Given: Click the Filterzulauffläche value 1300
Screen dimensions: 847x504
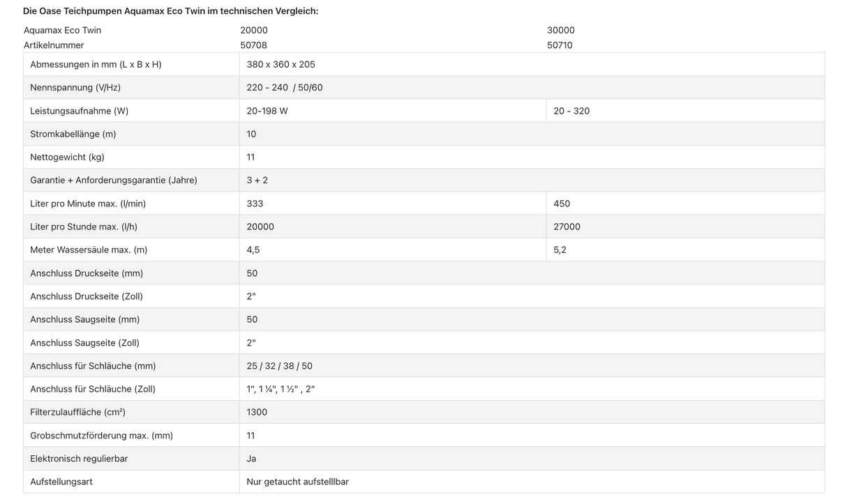Looking at the screenshot, I should 257,412.
